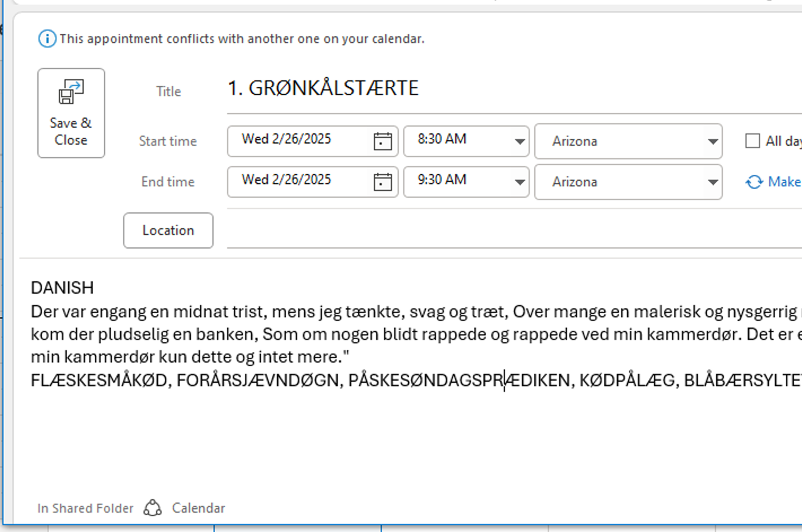Screen dimensions: 802x532
Task: Click the Calendar folder label at bottom
Action: coord(198,508)
